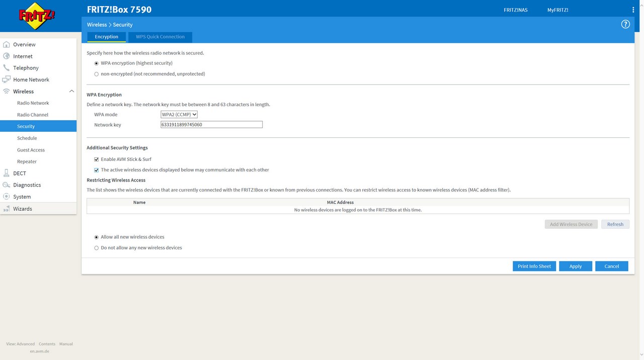Click the FRITZ!Box 7590 title
Viewport: 644px width, 360px height.
[119, 10]
